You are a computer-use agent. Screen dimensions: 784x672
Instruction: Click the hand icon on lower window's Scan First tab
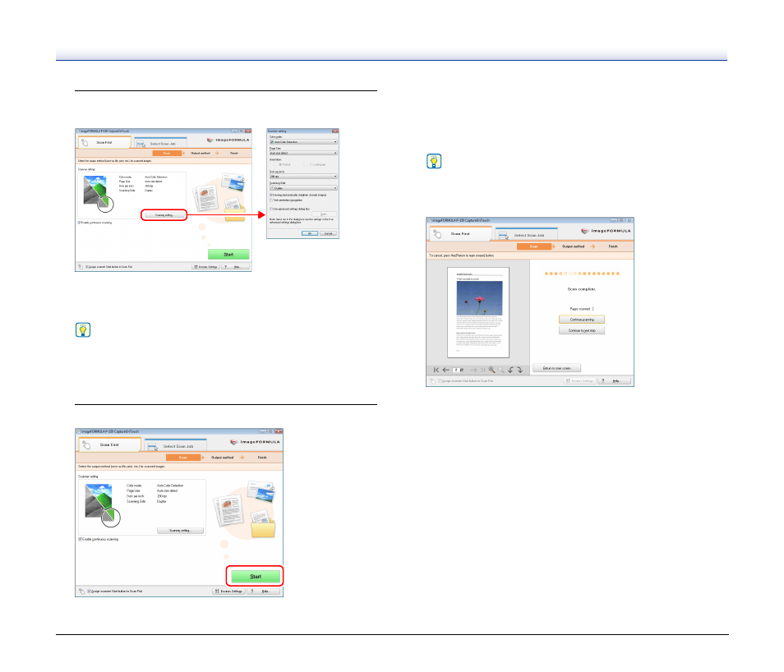tap(86, 445)
